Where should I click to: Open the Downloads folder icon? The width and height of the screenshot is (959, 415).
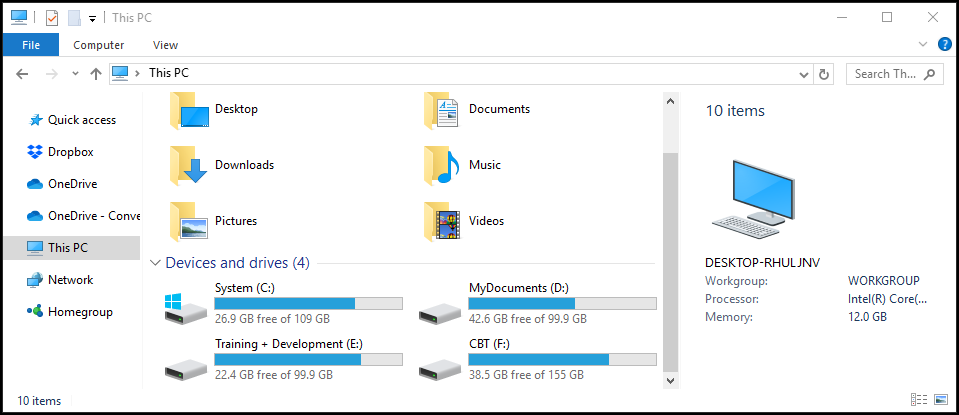coord(188,165)
